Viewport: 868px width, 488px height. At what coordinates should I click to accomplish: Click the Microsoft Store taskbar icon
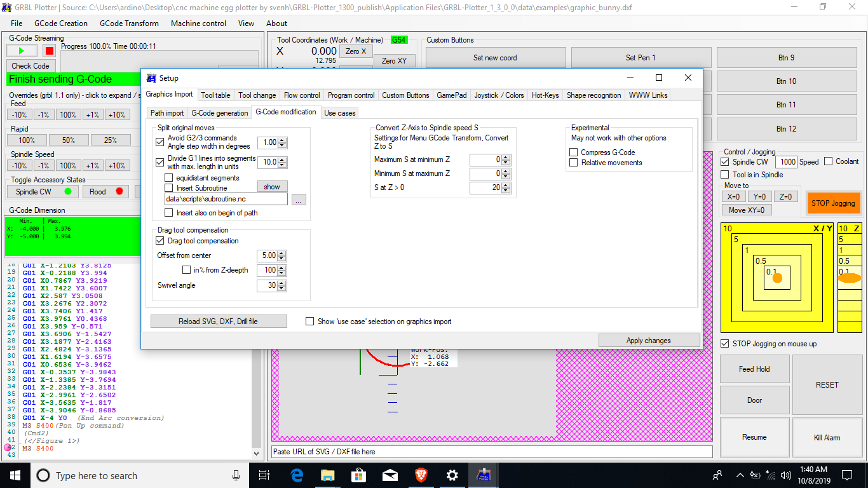point(358,475)
